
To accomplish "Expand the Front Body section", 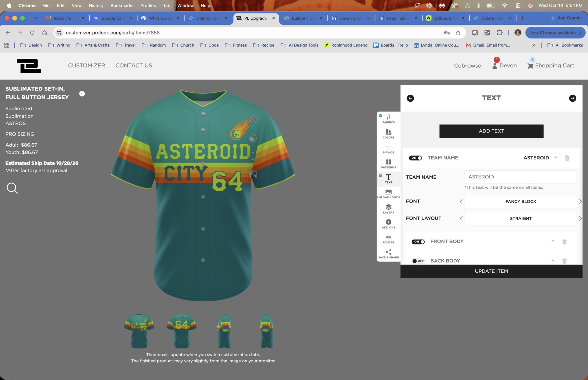I will pos(553,241).
